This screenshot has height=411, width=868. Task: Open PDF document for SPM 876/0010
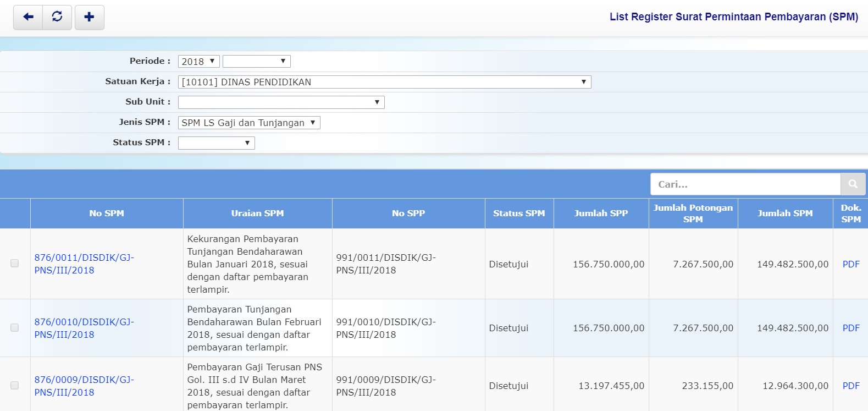(851, 328)
